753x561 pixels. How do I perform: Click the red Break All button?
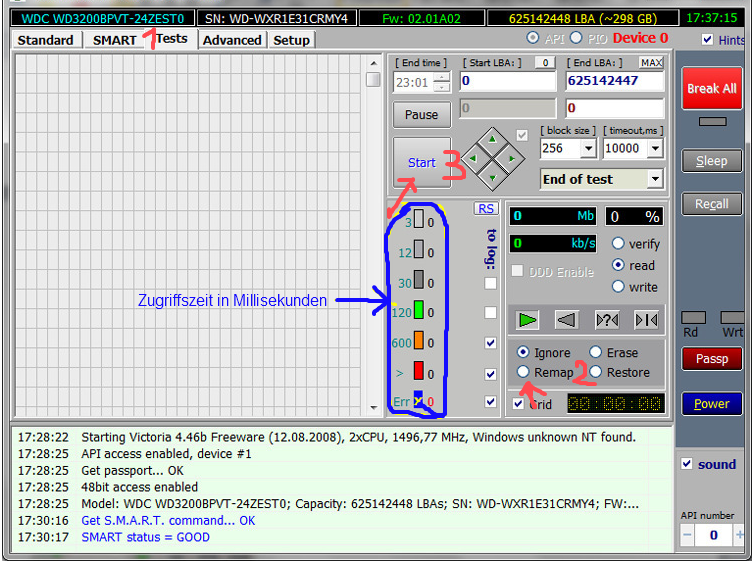(x=712, y=88)
